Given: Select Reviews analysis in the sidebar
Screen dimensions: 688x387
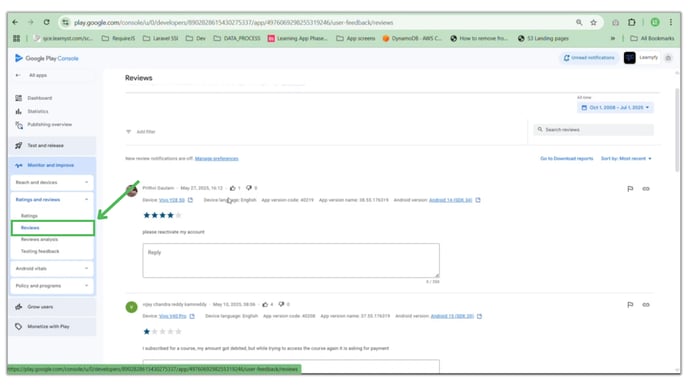Looking at the screenshot, I should pos(39,240).
